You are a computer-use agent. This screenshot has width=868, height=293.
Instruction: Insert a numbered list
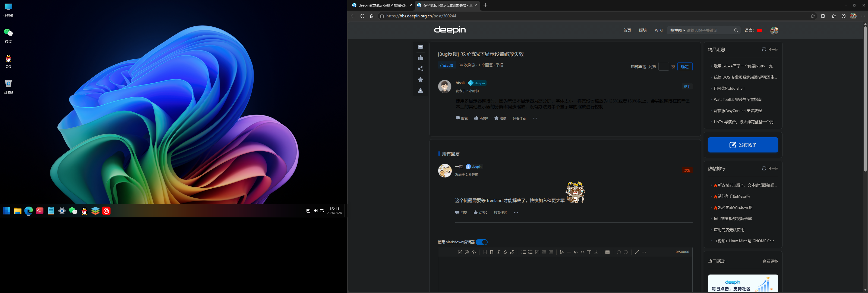[x=530, y=252]
